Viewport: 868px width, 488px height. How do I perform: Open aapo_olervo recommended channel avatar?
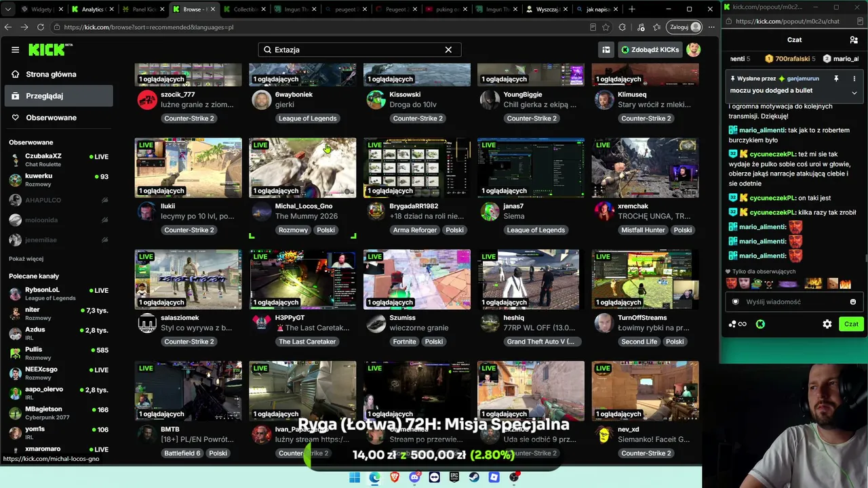coord(15,393)
